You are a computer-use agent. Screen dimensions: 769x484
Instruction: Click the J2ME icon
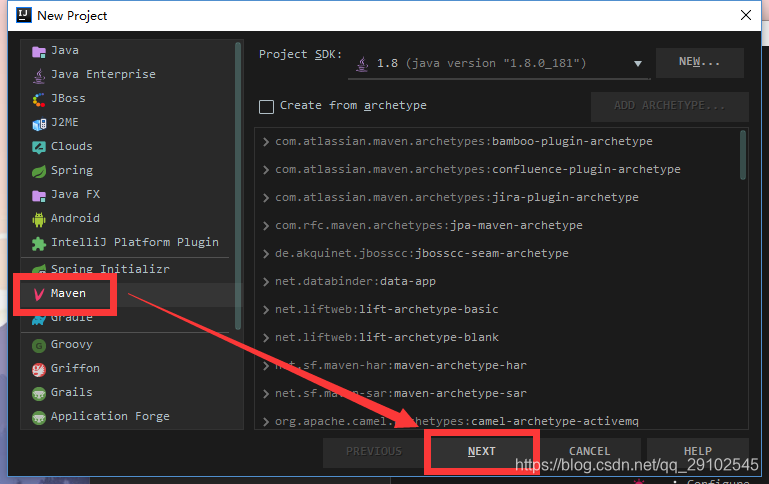[x=39, y=124]
